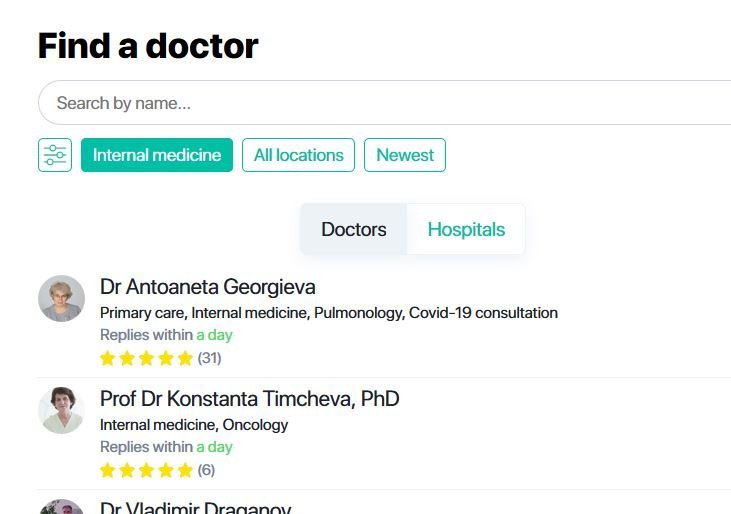The width and height of the screenshot is (731, 514).
Task: Click Dr Georgieva's specialties text line
Action: [x=329, y=313]
